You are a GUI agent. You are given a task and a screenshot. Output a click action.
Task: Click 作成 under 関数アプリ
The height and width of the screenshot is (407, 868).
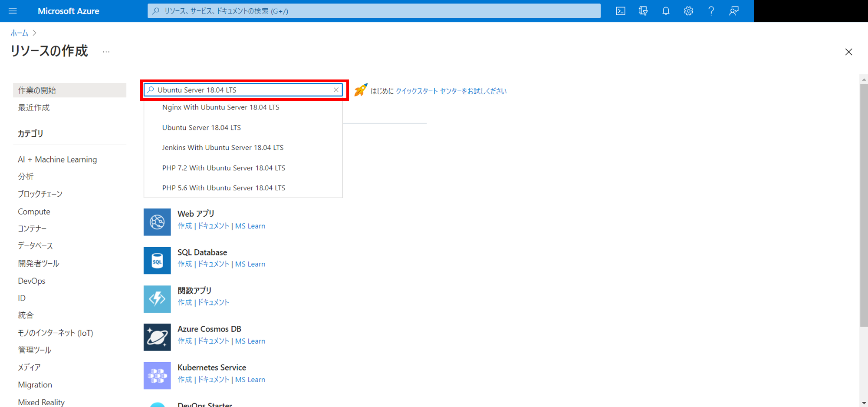[184, 302]
